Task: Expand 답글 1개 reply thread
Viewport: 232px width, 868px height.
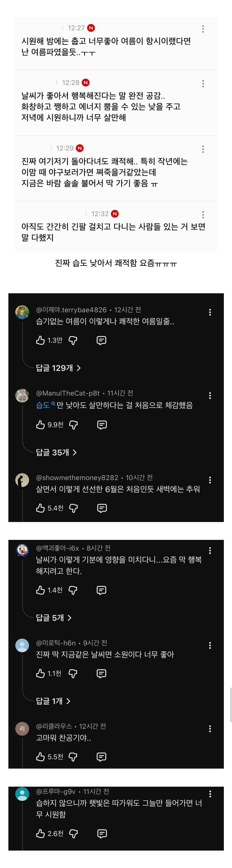Action: click(53, 701)
